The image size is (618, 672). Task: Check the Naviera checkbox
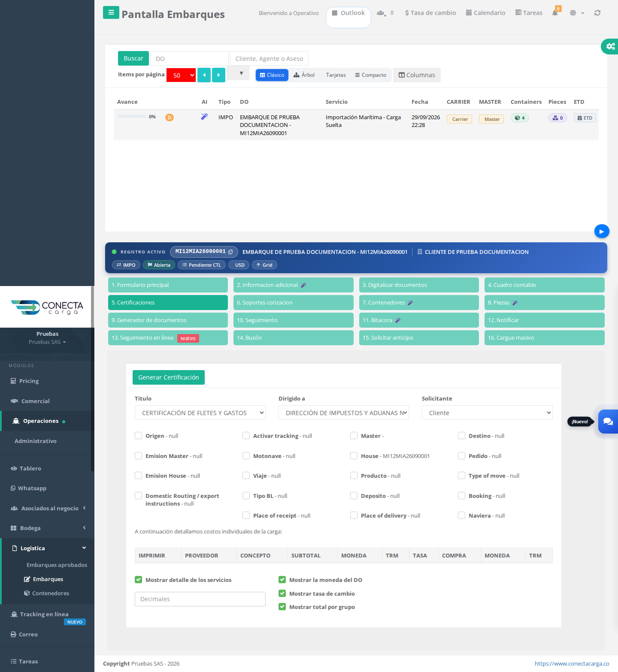(461, 515)
